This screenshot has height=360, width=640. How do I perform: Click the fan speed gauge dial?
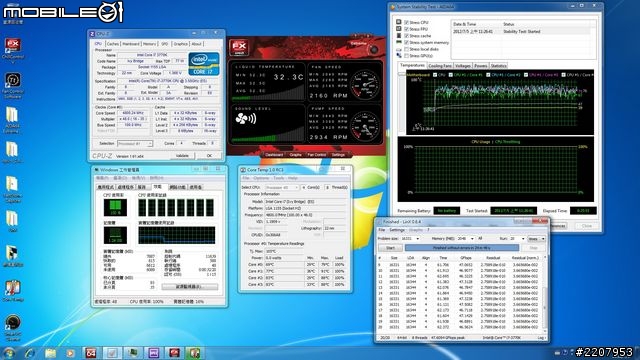point(365,84)
